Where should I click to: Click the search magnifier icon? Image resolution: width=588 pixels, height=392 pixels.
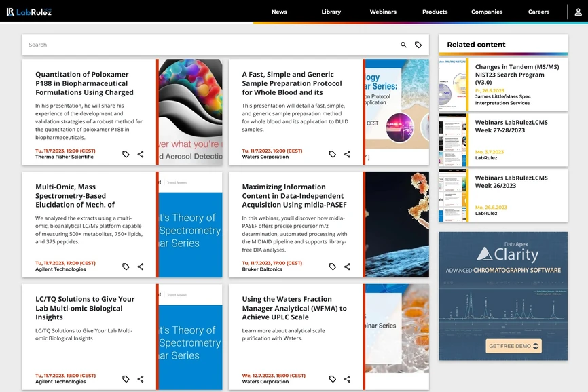(403, 45)
